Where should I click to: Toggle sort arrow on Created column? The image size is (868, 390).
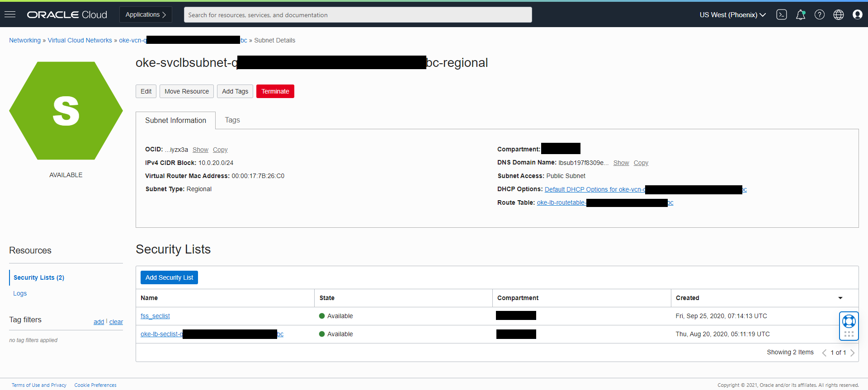pyautogui.click(x=840, y=298)
